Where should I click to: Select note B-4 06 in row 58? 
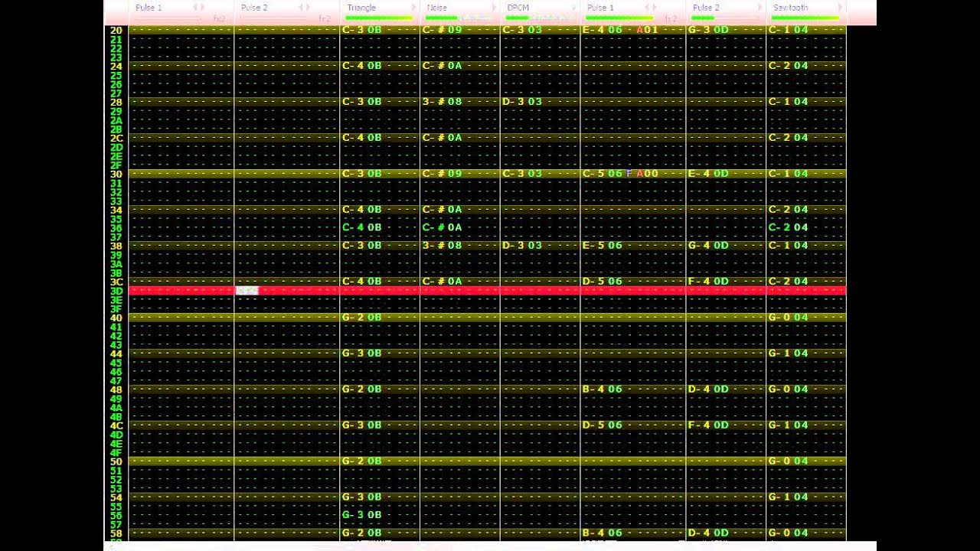[x=603, y=533]
